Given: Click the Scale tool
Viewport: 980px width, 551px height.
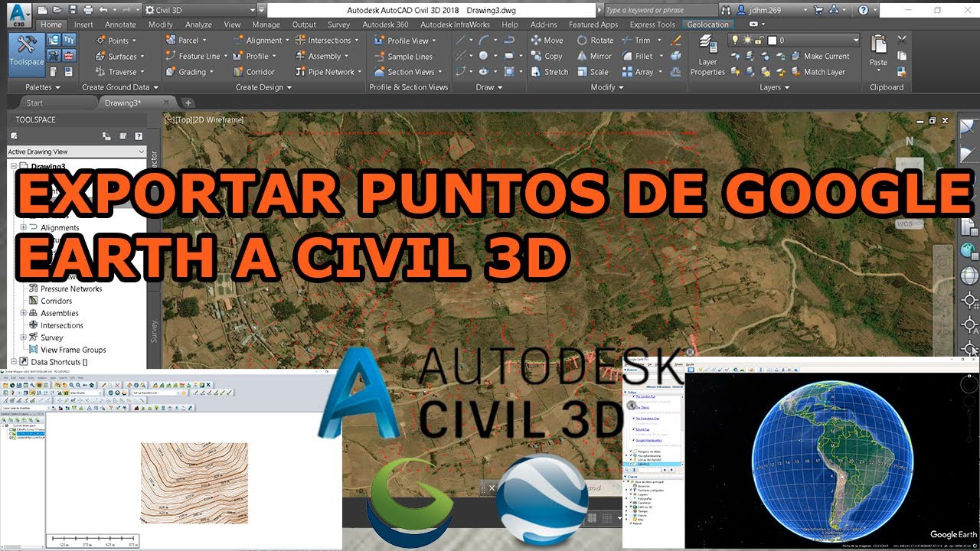Looking at the screenshot, I should pos(593,72).
